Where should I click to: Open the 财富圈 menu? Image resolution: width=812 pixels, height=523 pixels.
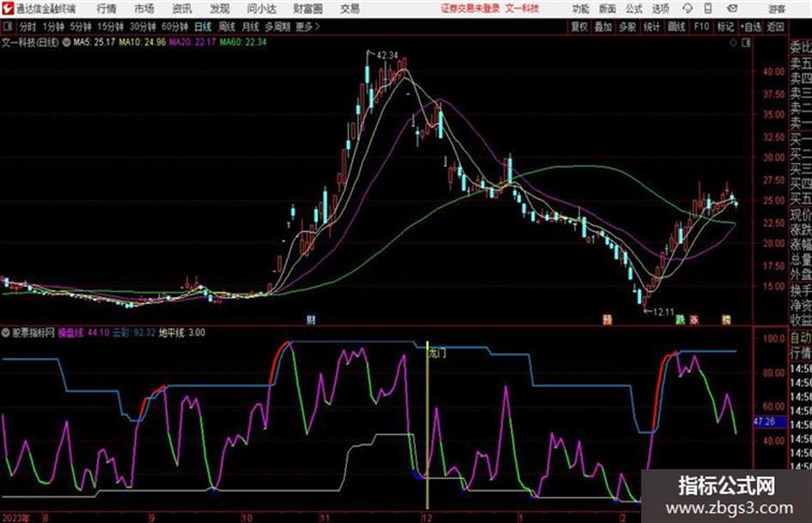tap(308, 9)
